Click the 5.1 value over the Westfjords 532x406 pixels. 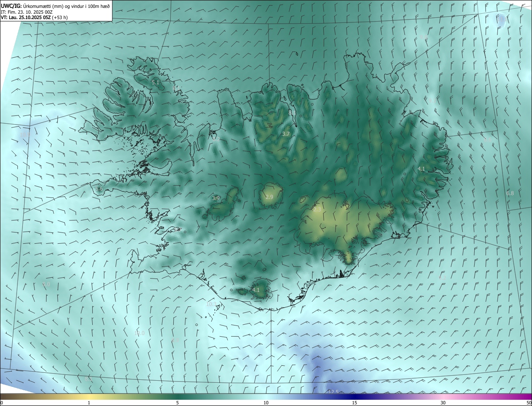tap(155, 83)
